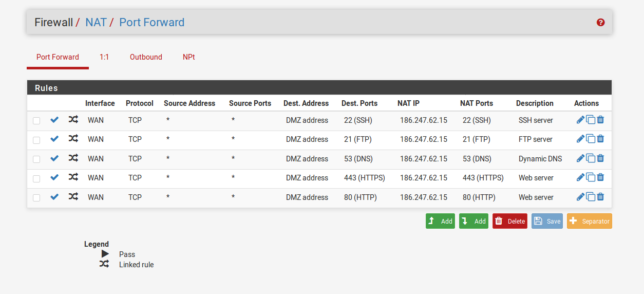Open the Outbound tab
Image resolution: width=644 pixels, height=294 pixels.
coord(146,57)
